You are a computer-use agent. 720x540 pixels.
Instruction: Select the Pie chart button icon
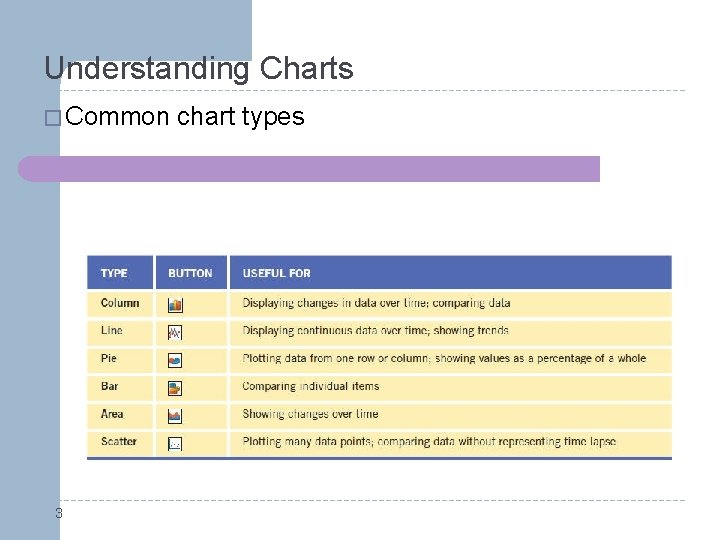coord(175,359)
